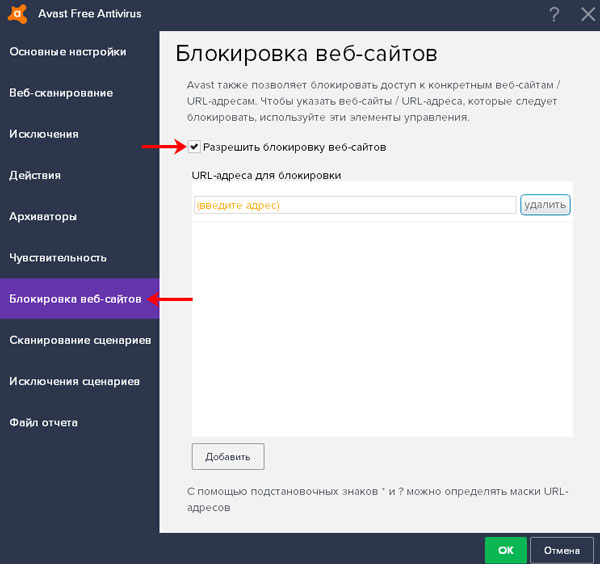Click the Avast Free Antivirus title

pos(90,14)
